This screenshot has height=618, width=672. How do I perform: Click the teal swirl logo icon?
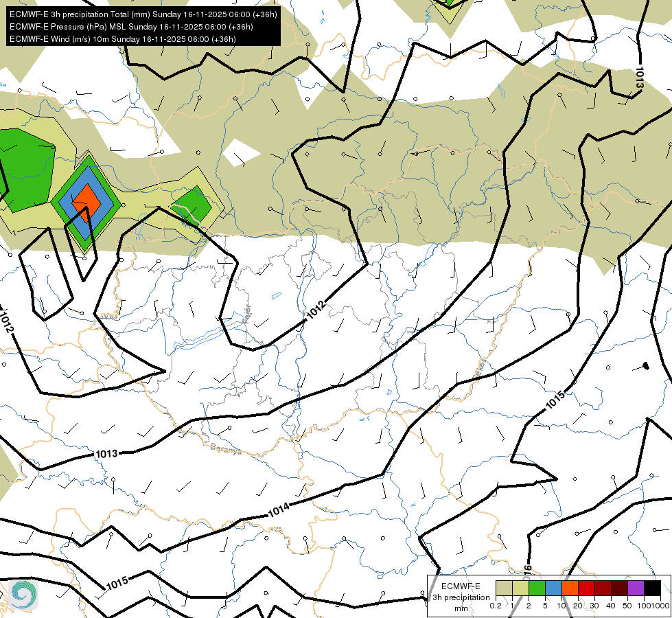(23, 595)
